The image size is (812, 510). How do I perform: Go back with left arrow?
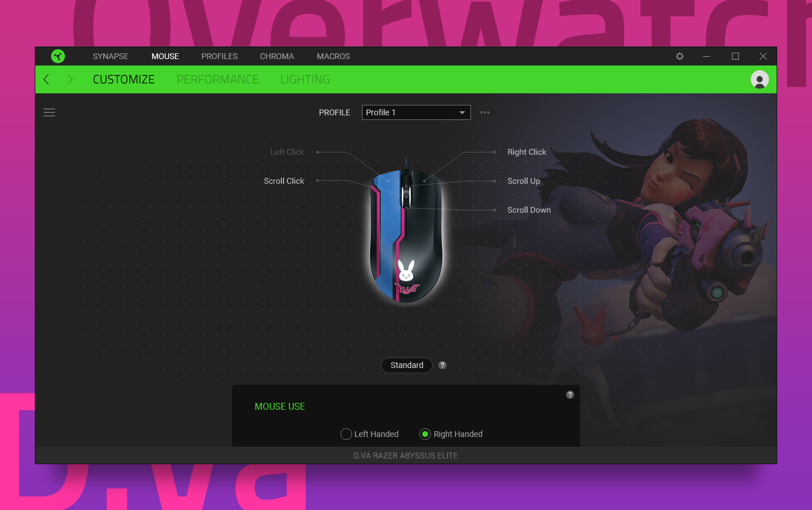point(47,79)
